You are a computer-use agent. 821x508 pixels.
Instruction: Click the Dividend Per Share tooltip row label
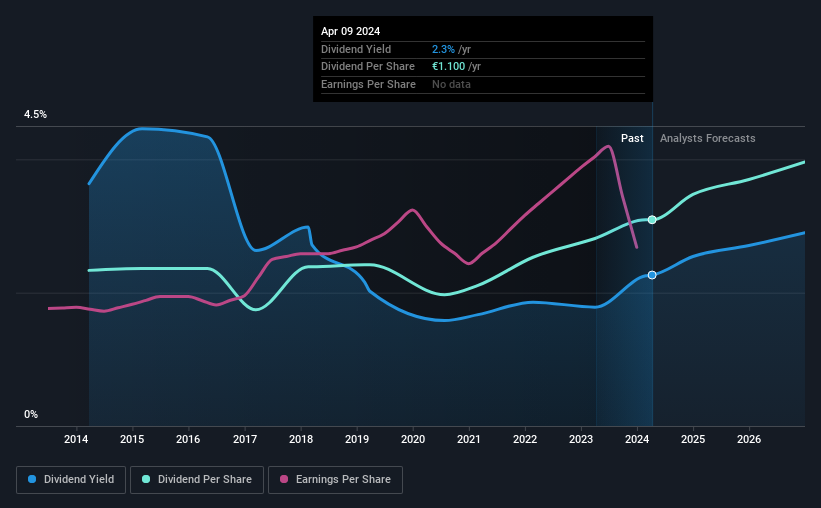click(368, 67)
